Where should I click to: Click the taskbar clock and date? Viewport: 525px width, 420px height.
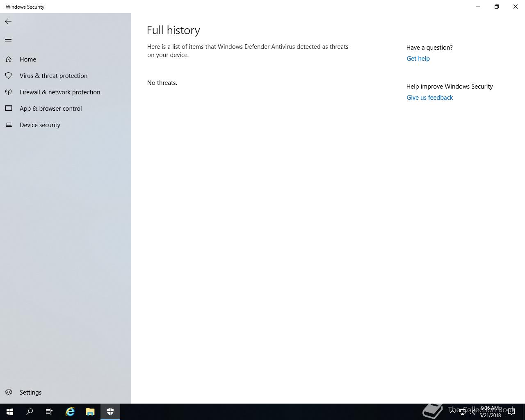click(x=490, y=412)
